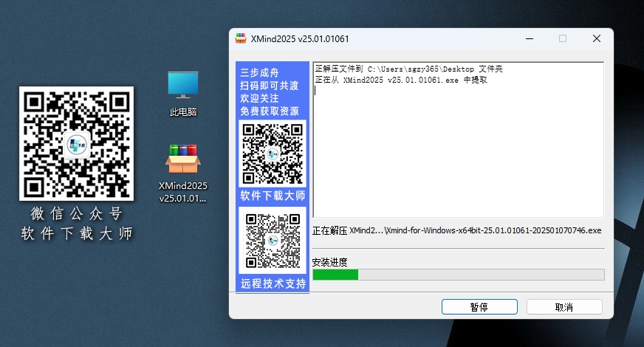Image resolution: width=644 pixels, height=347 pixels.
Task: Minimize the XMind2025 extractor window
Action: pyautogui.click(x=530, y=38)
